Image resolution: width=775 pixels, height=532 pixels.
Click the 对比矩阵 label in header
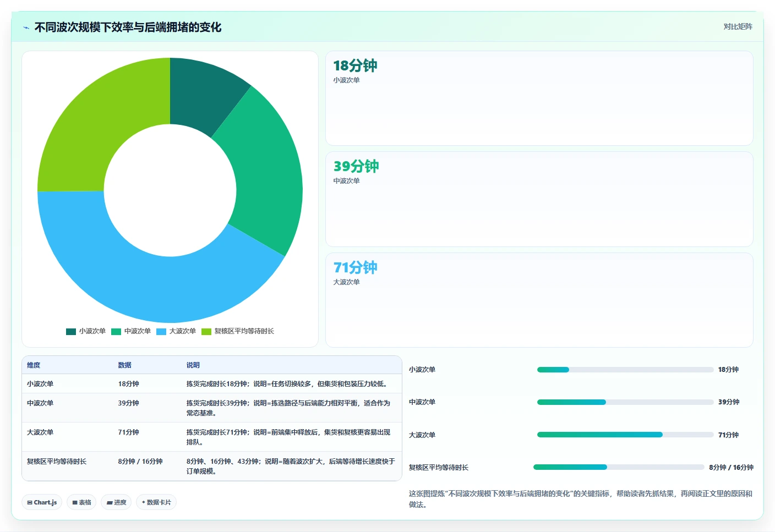738,26
